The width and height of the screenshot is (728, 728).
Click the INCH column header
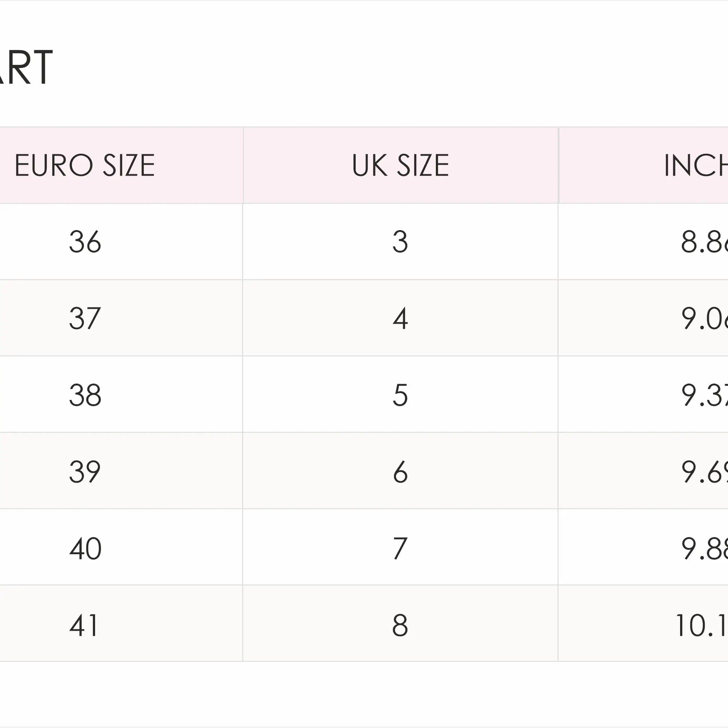(643, 165)
